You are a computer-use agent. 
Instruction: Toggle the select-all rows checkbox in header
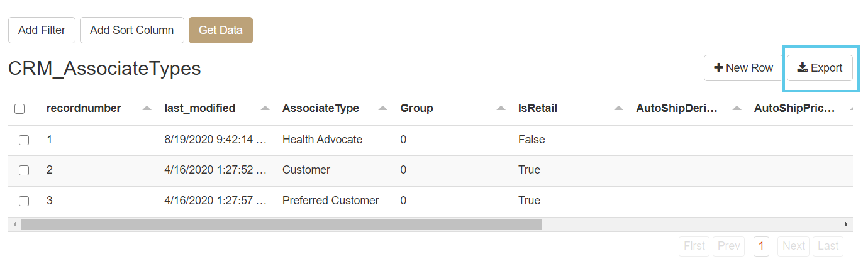tap(19, 109)
